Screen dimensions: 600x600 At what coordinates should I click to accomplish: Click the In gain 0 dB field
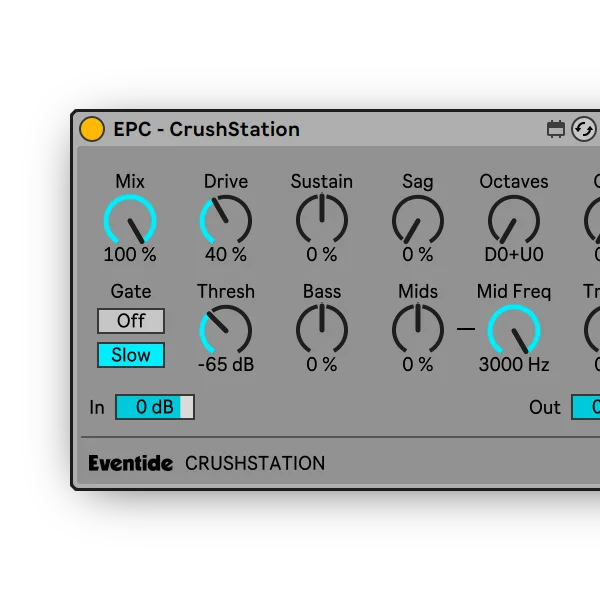pos(155,407)
